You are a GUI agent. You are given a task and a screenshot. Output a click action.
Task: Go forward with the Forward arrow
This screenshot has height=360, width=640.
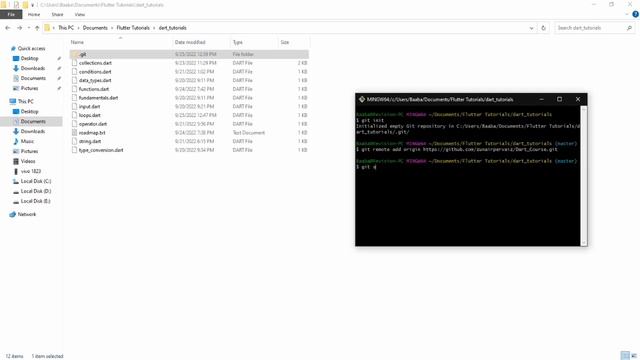(19, 28)
